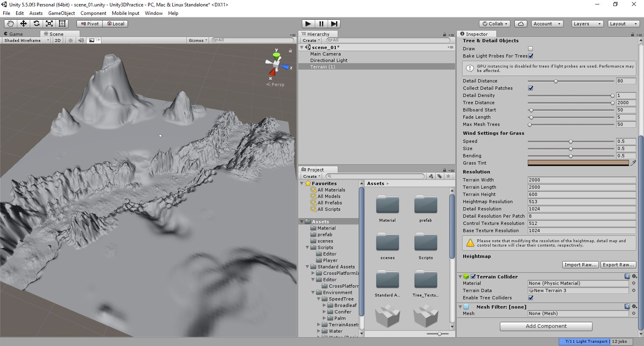Open the File menu
Image resolution: width=644 pixels, height=346 pixels.
[x=6, y=13]
